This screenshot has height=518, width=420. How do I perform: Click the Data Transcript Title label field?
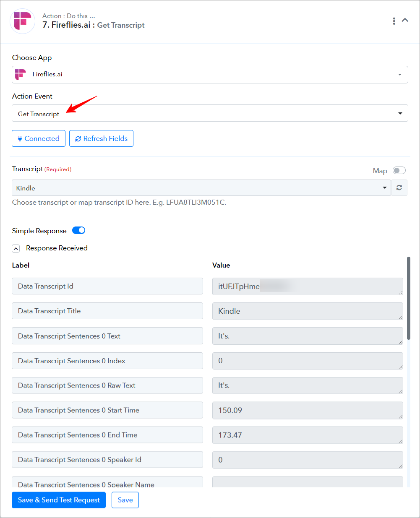pos(107,311)
